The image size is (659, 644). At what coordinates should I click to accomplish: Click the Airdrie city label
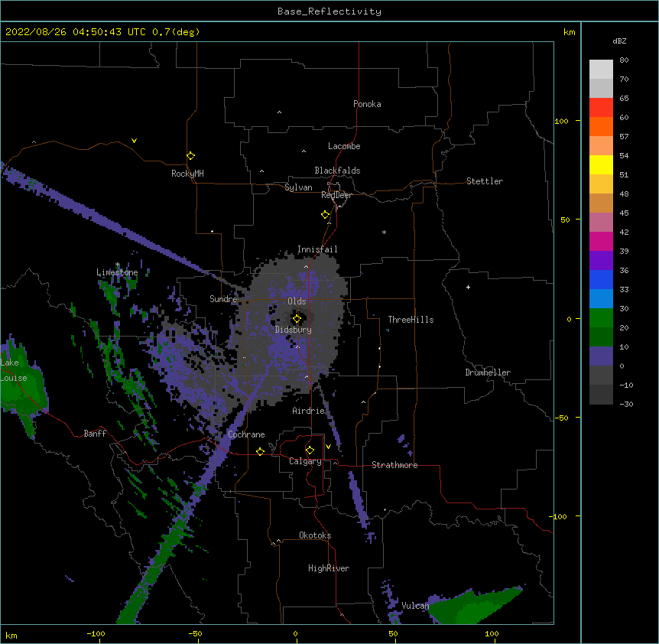click(x=309, y=411)
